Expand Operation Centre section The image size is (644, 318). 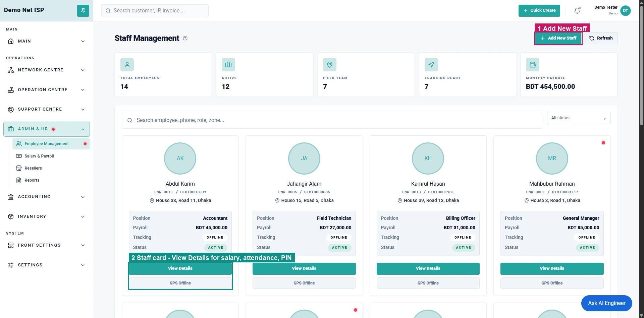pos(47,90)
